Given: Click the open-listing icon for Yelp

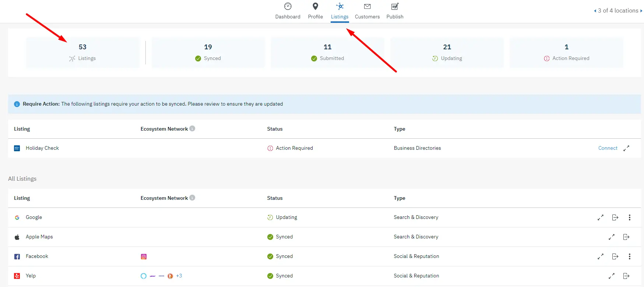Looking at the screenshot, I should pyautogui.click(x=626, y=276).
